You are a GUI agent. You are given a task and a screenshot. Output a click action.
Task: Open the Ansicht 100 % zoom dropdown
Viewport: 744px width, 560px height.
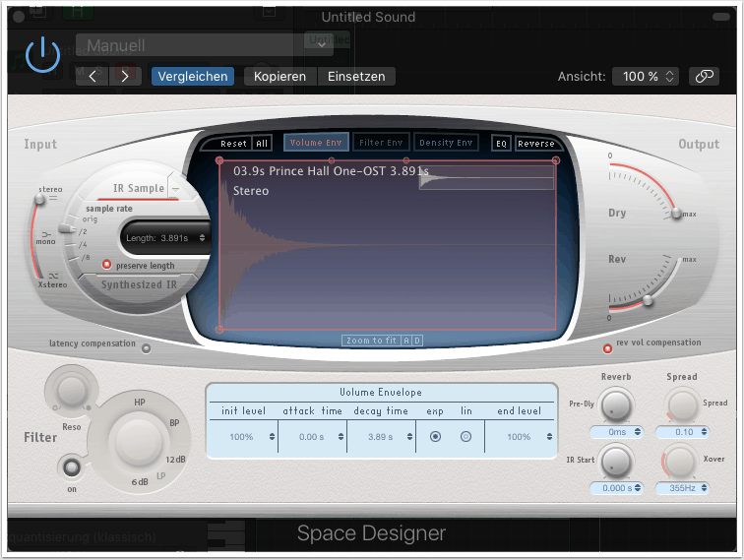pyautogui.click(x=646, y=76)
